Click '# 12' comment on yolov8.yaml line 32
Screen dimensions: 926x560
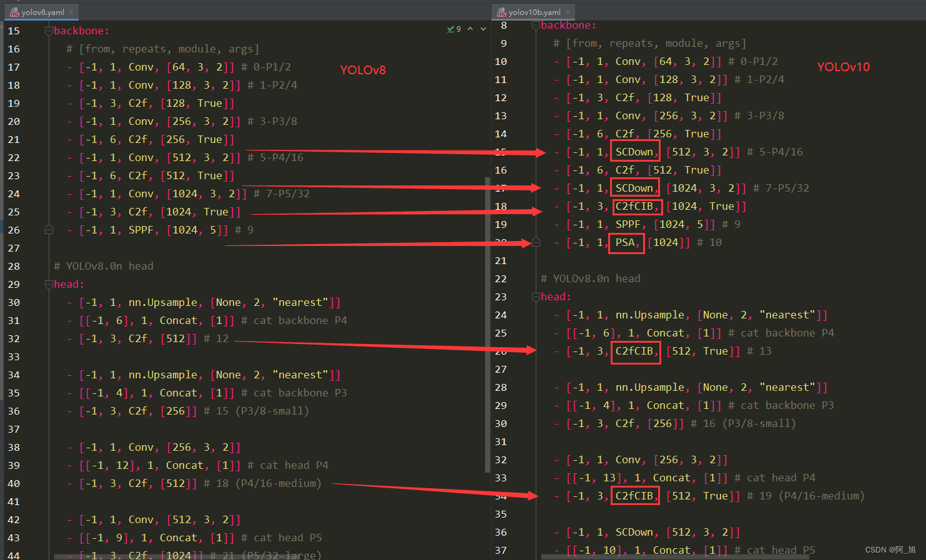point(216,338)
